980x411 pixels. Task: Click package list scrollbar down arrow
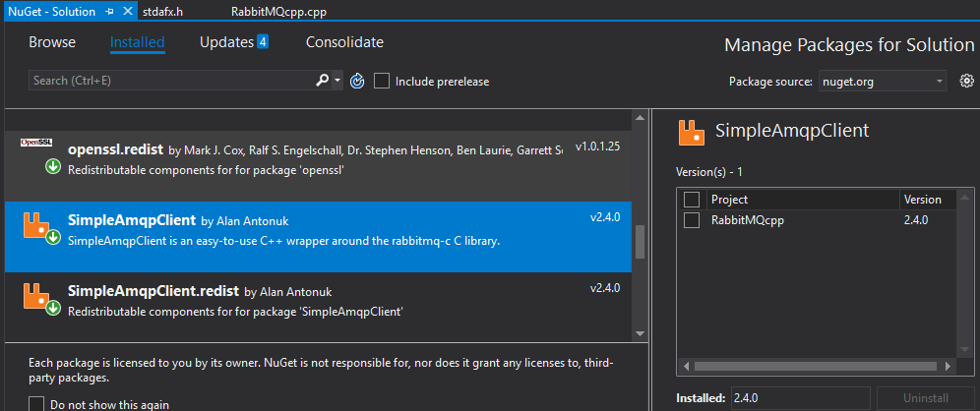tap(640, 334)
